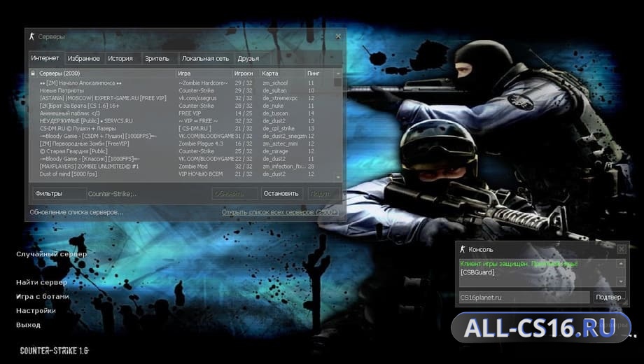644x364 pixels.
Task: Select the Dust of mind [5000 fps] server
Action: coord(182,174)
